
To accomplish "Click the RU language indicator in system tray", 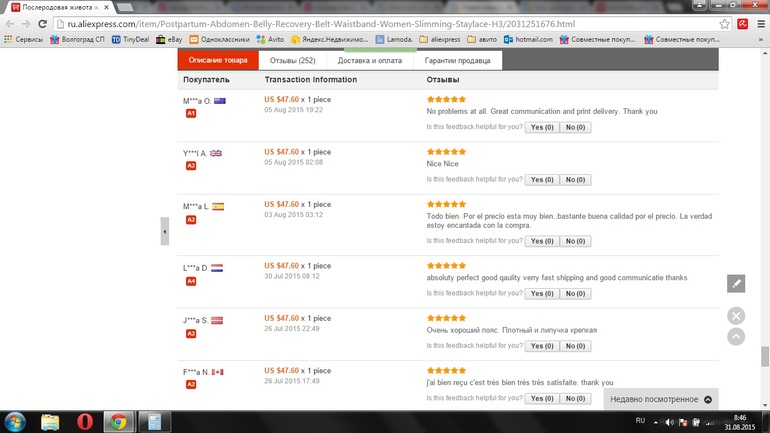I will 640,421.
